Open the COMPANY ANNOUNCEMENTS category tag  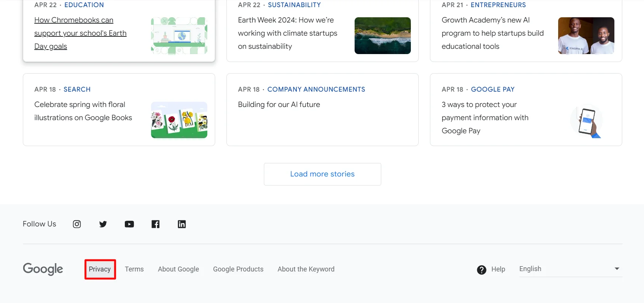click(316, 89)
